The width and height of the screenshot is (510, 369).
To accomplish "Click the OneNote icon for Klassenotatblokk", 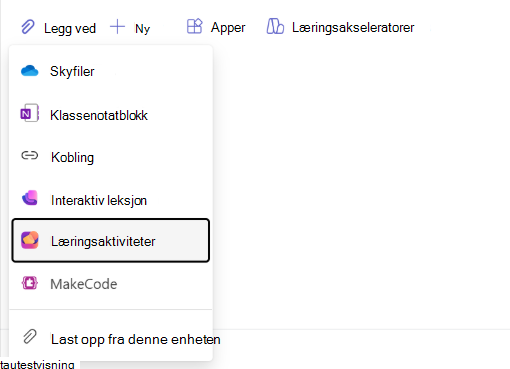I will tap(30, 113).
